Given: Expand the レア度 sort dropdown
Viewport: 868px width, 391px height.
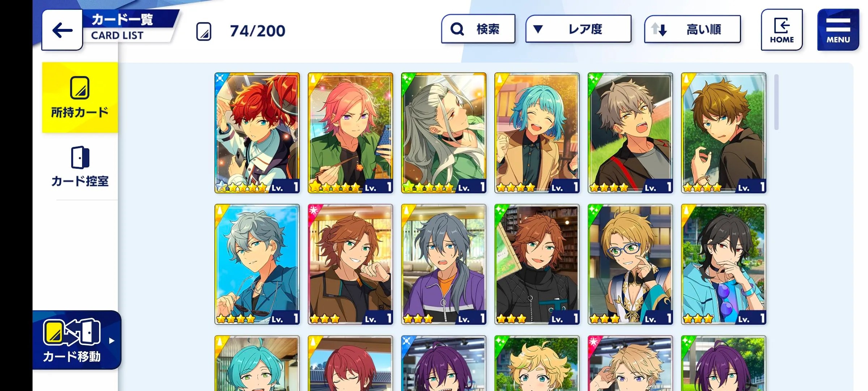Looking at the screenshot, I should pos(578,29).
